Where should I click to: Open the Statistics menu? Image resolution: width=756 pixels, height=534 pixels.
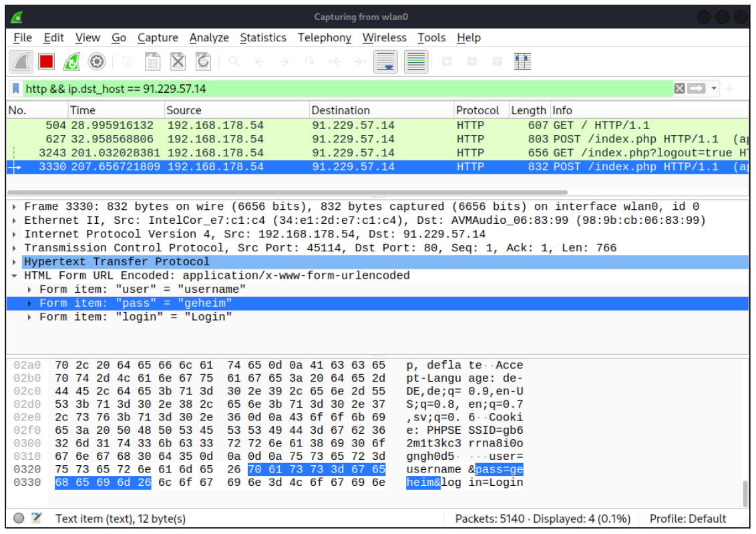(263, 37)
